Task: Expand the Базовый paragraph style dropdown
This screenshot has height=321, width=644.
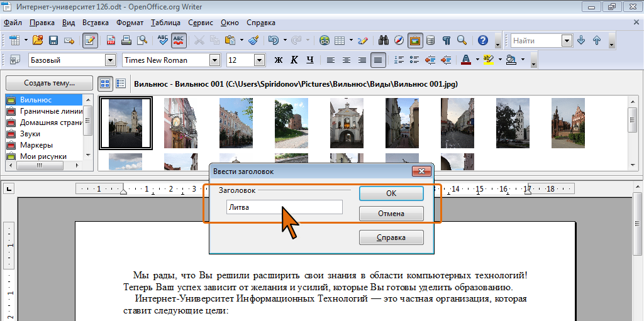Action: [111, 60]
